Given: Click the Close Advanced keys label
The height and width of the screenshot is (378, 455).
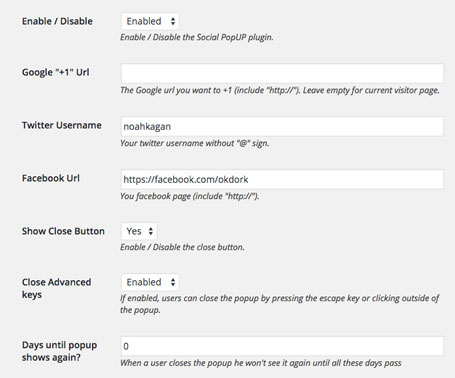Looking at the screenshot, I should pyautogui.click(x=56, y=288).
